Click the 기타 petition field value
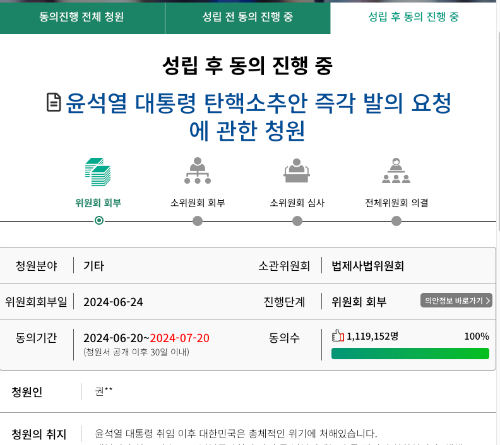This screenshot has height=445, width=500. coord(94,266)
